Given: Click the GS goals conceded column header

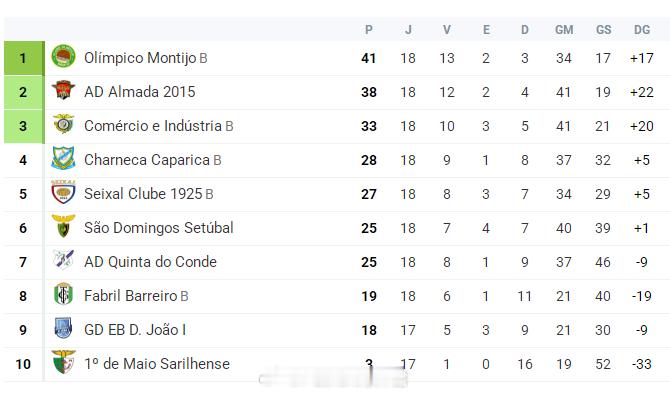Looking at the screenshot, I should click(603, 29).
